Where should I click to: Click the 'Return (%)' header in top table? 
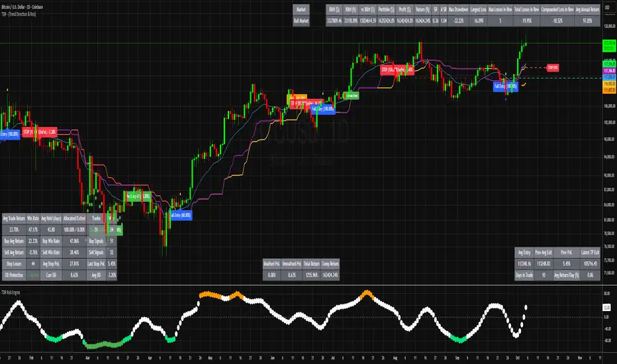click(422, 9)
